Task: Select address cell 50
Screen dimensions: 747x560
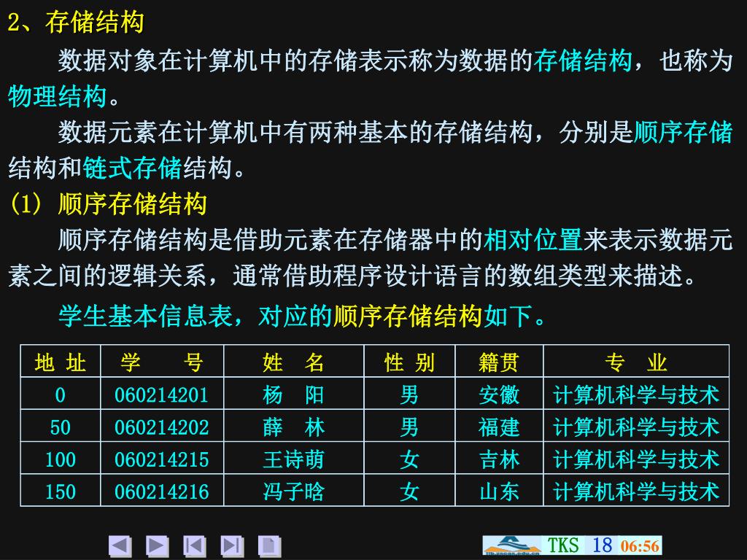Action: (60, 427)
